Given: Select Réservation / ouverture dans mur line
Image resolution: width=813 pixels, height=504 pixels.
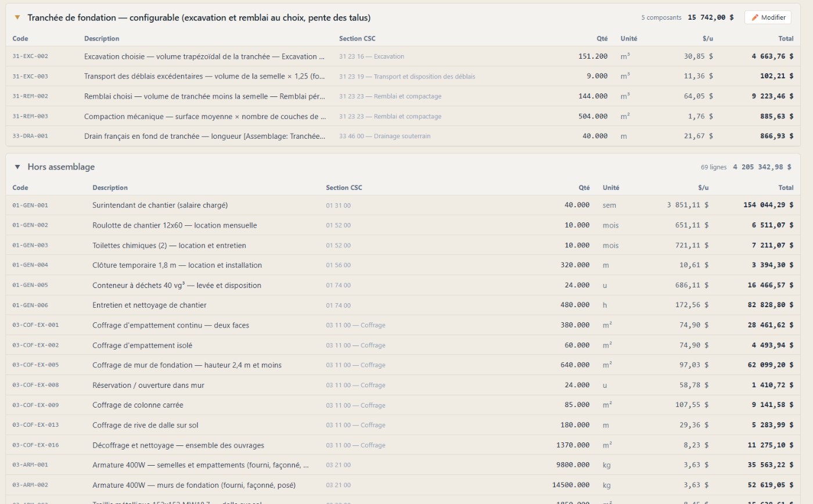Looking at the screenshot, I should click(403, 385).
